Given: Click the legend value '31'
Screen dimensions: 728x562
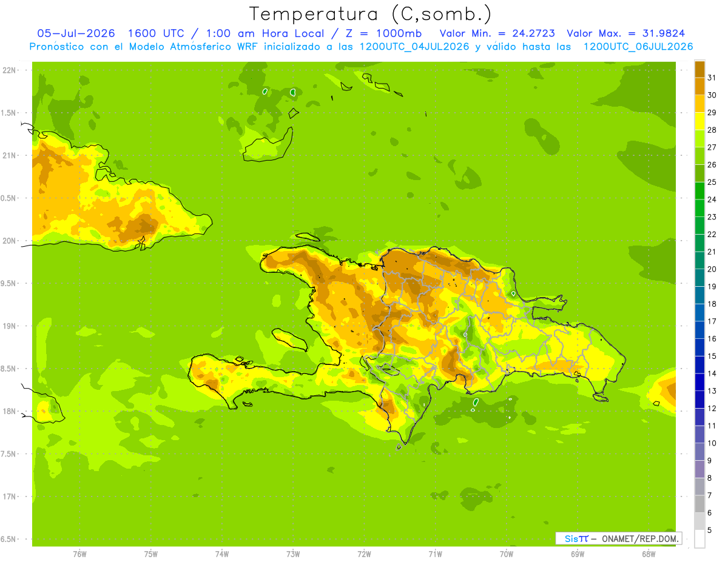Looking at the screenshot, I should click(x=712, y=78).
